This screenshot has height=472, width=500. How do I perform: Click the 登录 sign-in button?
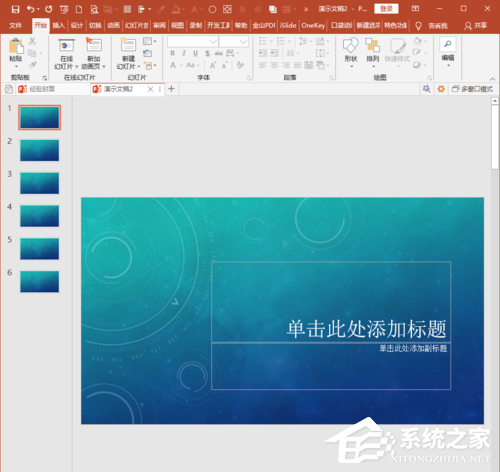386,9
